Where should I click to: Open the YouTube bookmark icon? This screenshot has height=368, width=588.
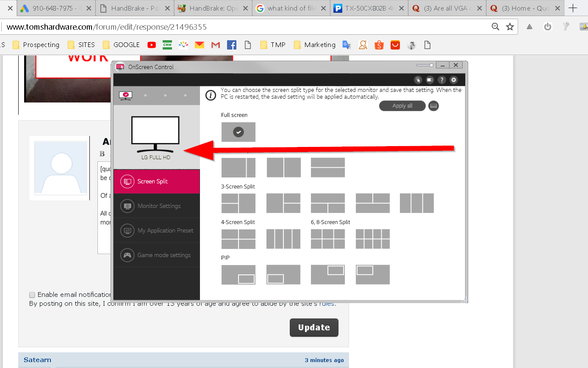tap(152, 45)
